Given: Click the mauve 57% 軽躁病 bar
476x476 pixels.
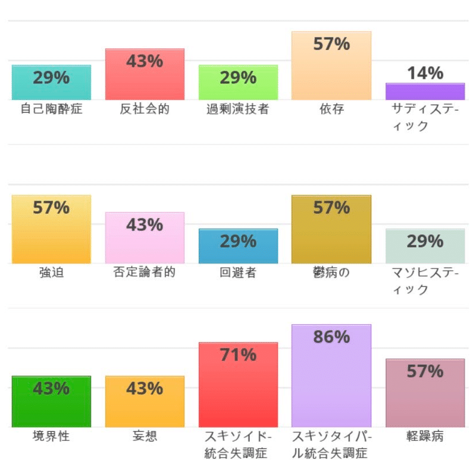Looking at the screenshot, I should 425,393.
